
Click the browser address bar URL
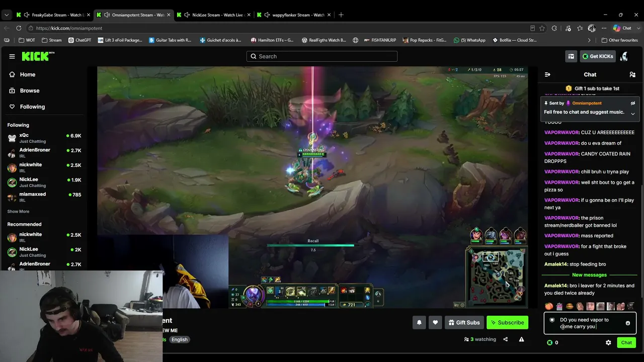69,28
